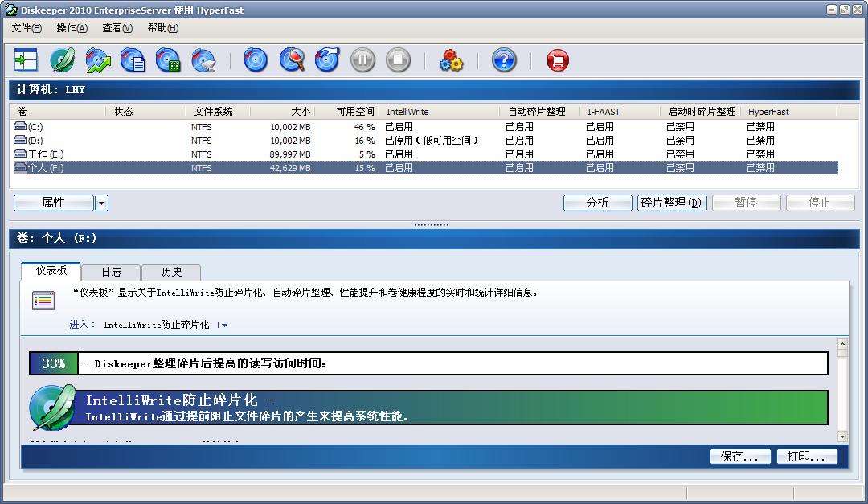The height and width of the screenshot is (504, 868).
Task: Click the 89,997 MB size cell
Action: click(290, 154)
